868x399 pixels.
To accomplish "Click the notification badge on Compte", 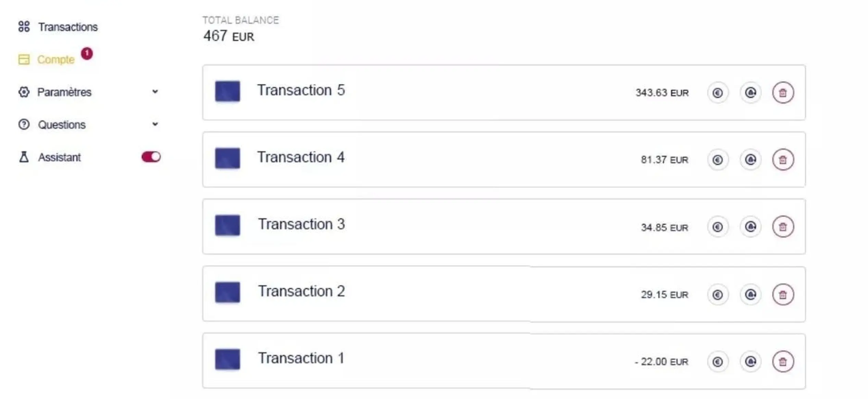I will pyautogui.click(x=87, y=53).
